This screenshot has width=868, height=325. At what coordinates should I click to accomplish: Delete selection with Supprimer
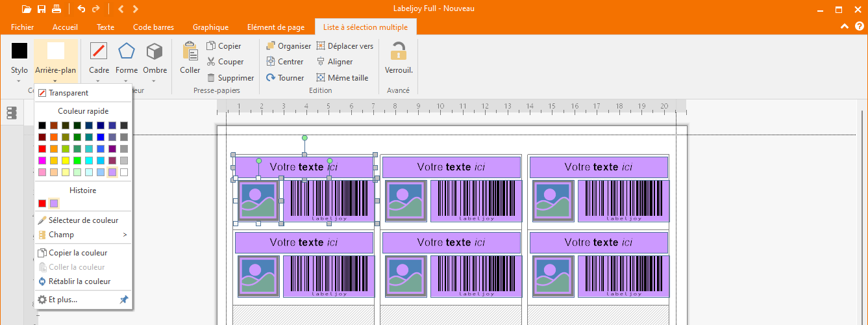230,77
